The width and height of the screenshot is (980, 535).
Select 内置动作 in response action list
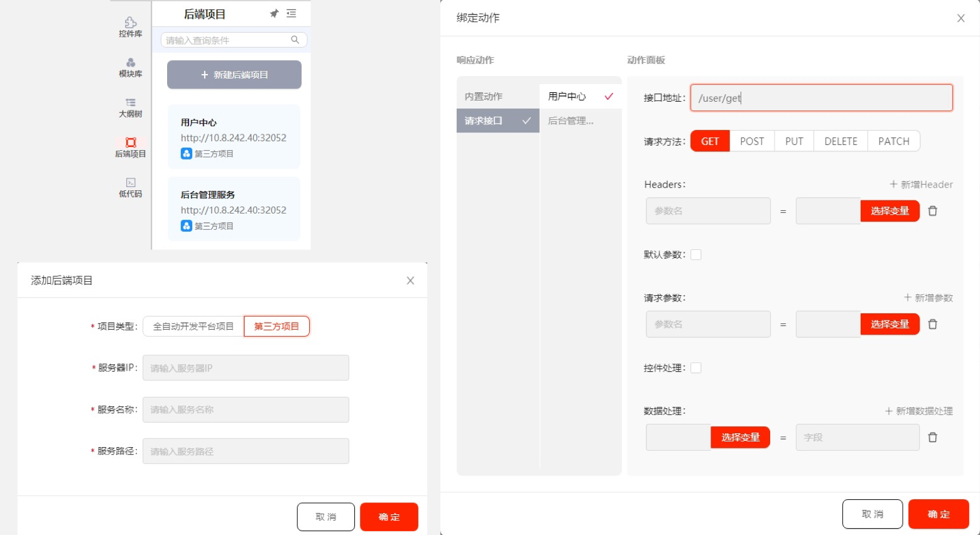[x=484, y=97]
